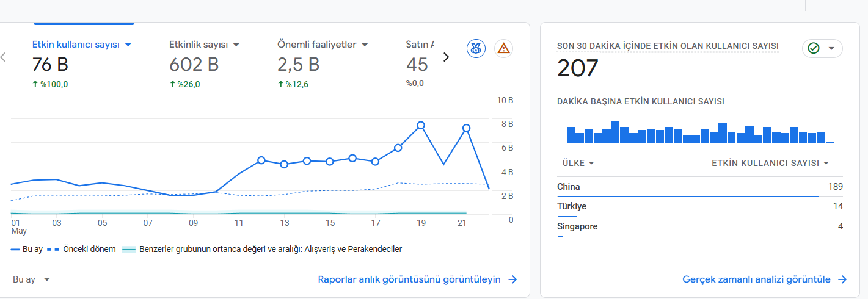Click the chart data point at day 12

(261, 160)
